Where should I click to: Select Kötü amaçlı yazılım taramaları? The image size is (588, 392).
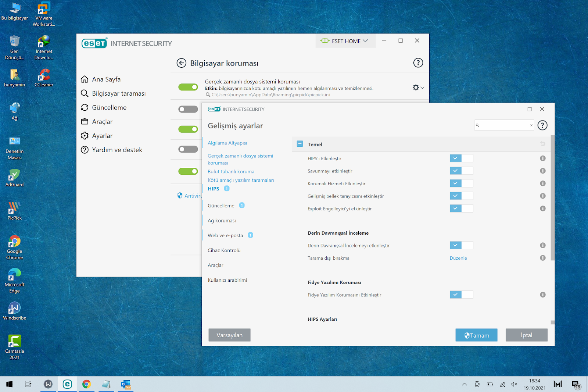pyautogui.click(x=241, y=180)
